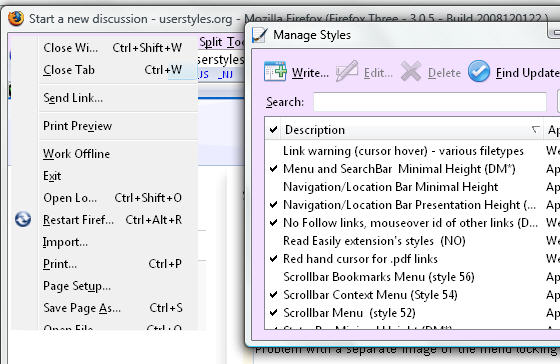Select "Scrollbar Menu (style 52)" row text
This screenshot has height=364, width=560.
pos(349,313)
